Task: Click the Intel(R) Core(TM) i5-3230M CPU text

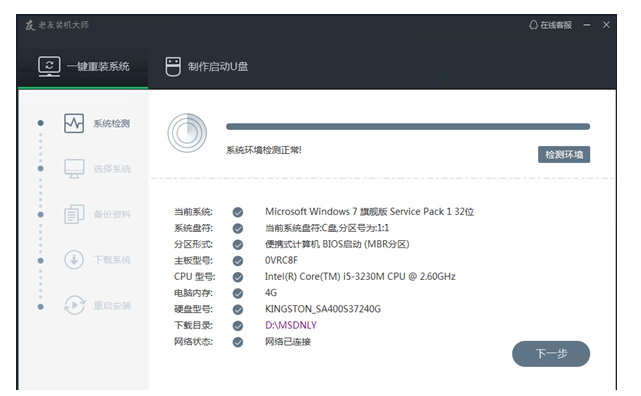Action: 360,277
